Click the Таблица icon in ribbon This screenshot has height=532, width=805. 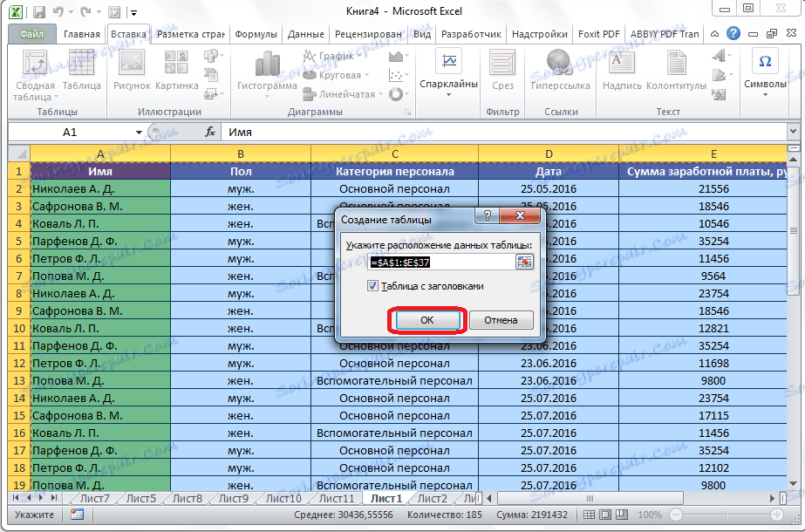coord(81,63)
